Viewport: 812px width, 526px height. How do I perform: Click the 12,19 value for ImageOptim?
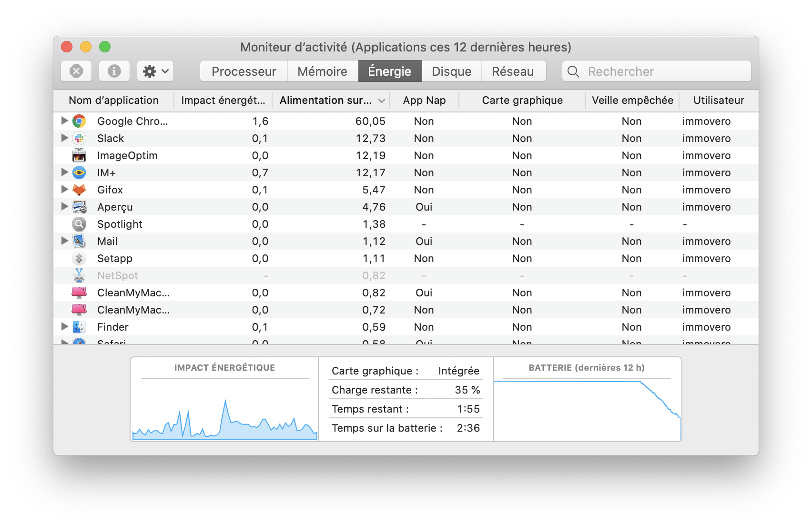pos(370,155)
